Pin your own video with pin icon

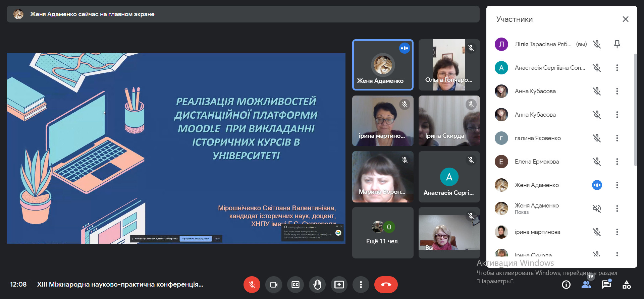617,44
